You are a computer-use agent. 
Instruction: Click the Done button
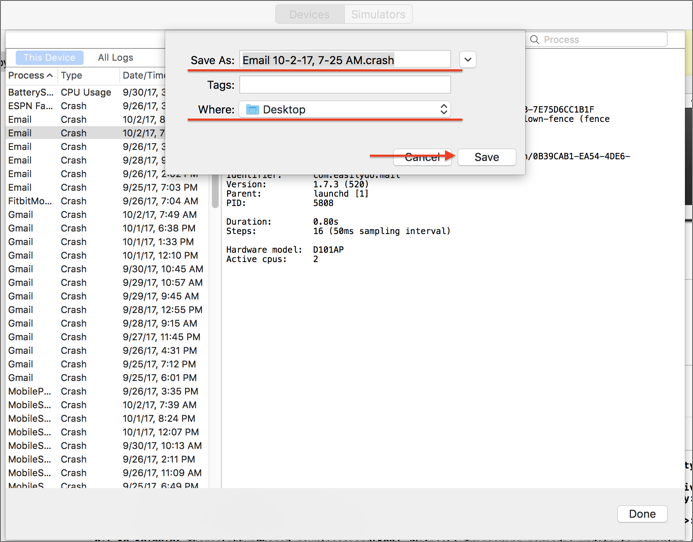[642, 514]
